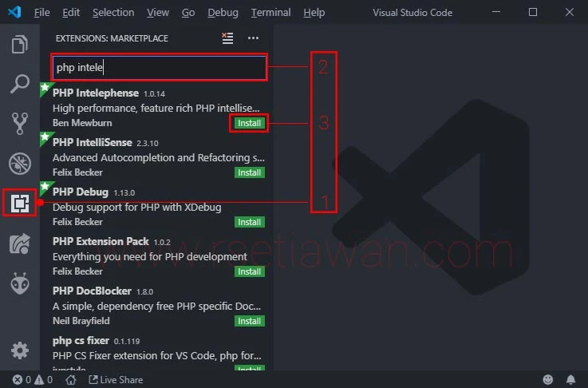
Task: Click 'Debug support for PHP with XDebug' description
Action: point(137,207)
